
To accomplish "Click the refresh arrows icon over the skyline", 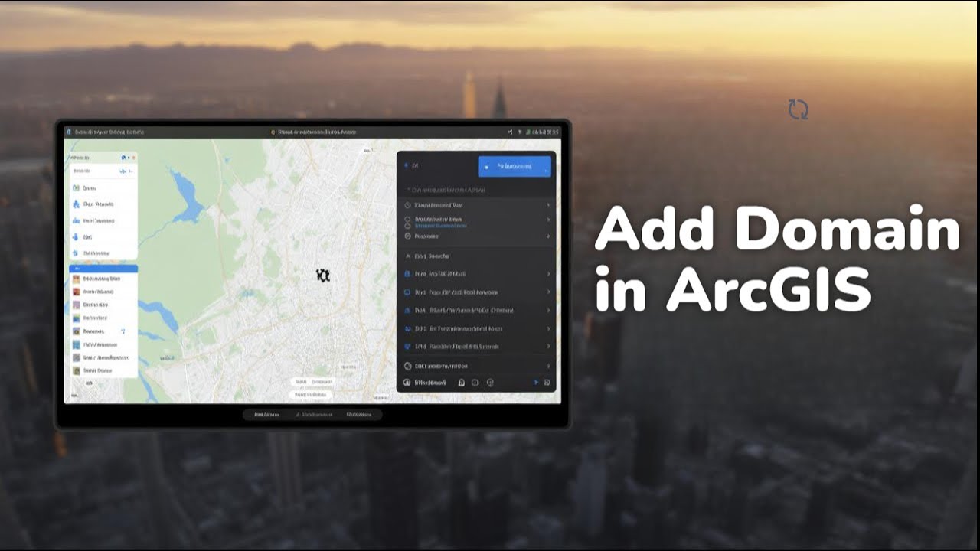I will coord(799,109).
